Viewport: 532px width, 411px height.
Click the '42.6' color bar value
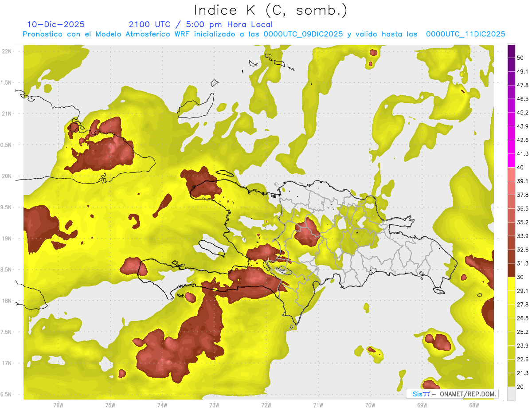523,140
